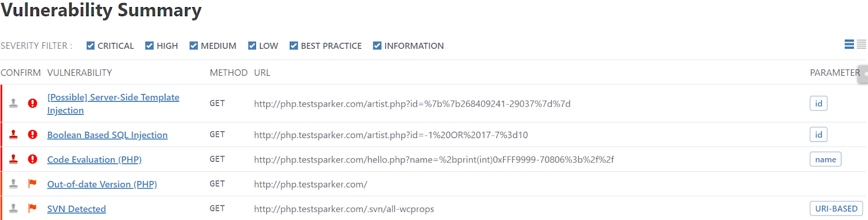
Task: Open the Boolean Based SQL Injection link
Action: tap(107, 135)
